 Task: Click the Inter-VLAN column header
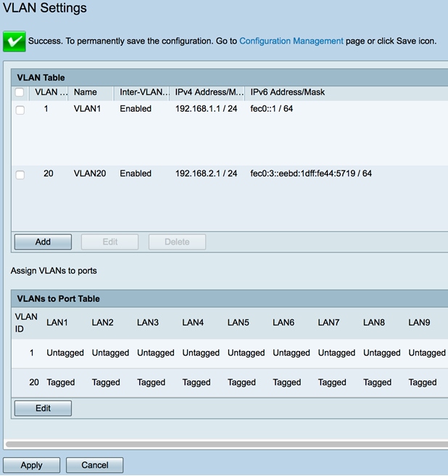tap(144, 92)
